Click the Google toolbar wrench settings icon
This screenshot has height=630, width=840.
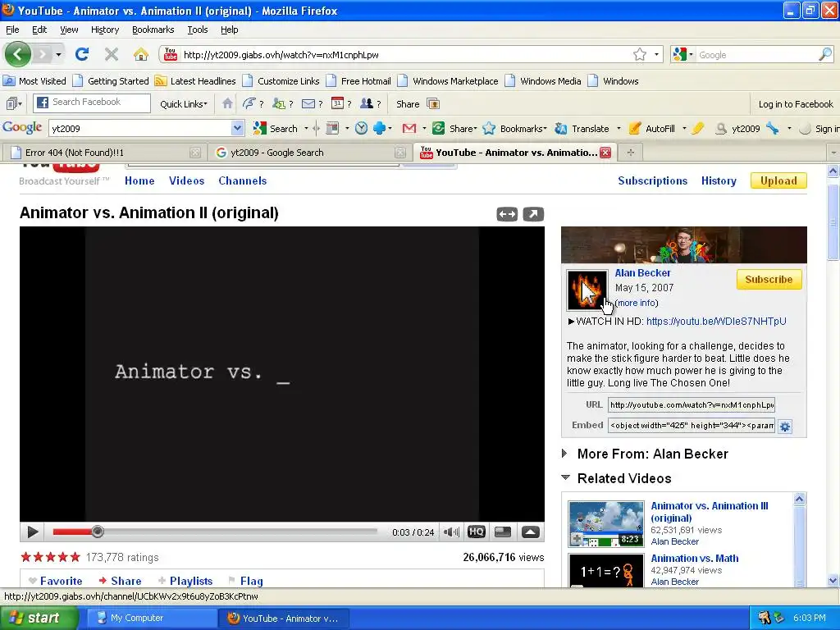(x=772, y=128)
